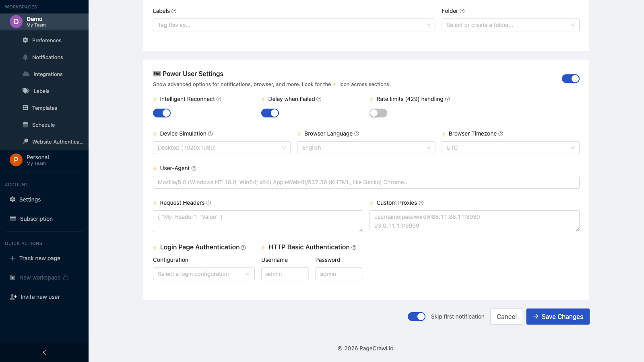Open the Browser Timezone dropdown
This screenshot has height=362, width=644.
[510, 148]
